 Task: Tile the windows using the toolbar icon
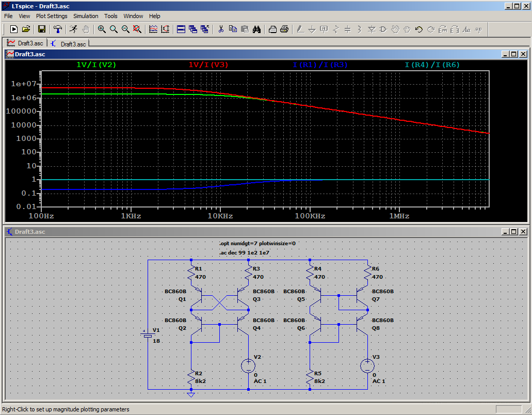pos(181,29)
